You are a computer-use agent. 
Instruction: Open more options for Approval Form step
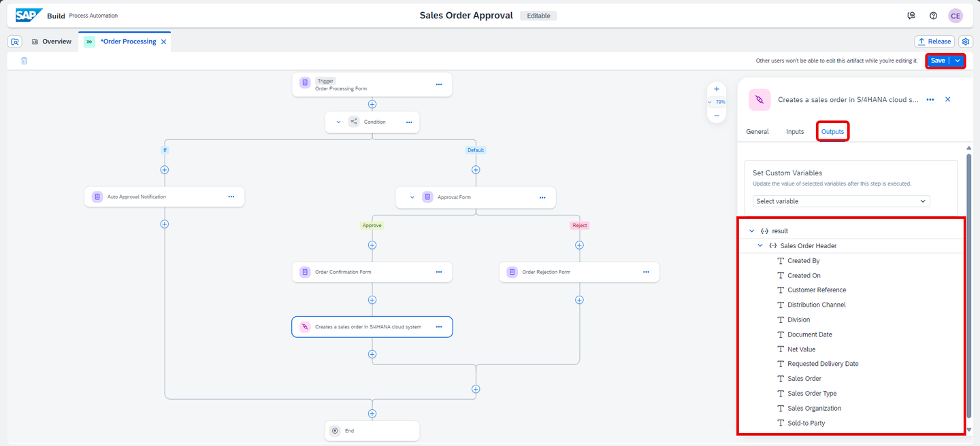click(542, 197)
